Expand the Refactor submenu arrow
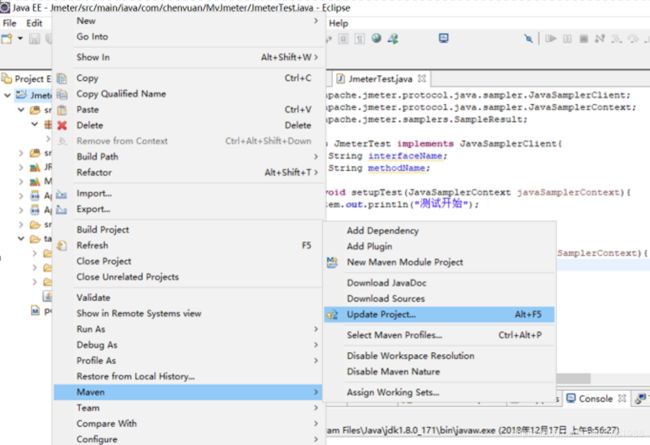The height and width of the screenshot is (445, 650). pyautogui.click(x=316, y=173)
